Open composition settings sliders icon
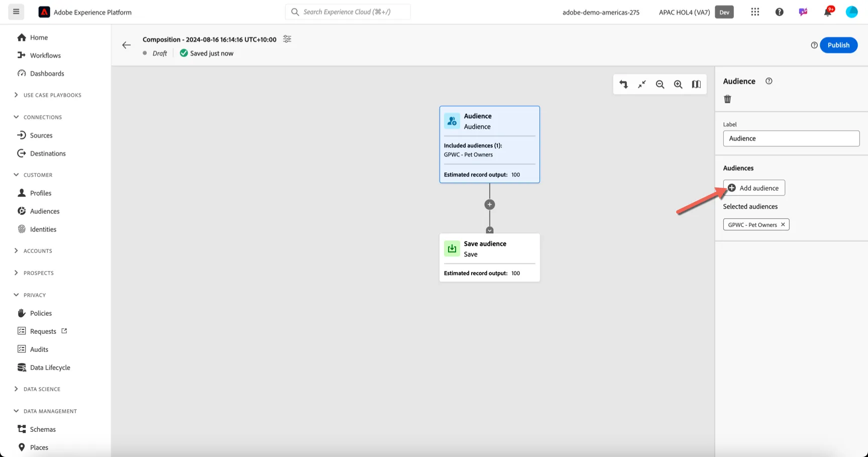Image resolution: width=868 pixels, height=457 pixels. click(x=287, y=39)
